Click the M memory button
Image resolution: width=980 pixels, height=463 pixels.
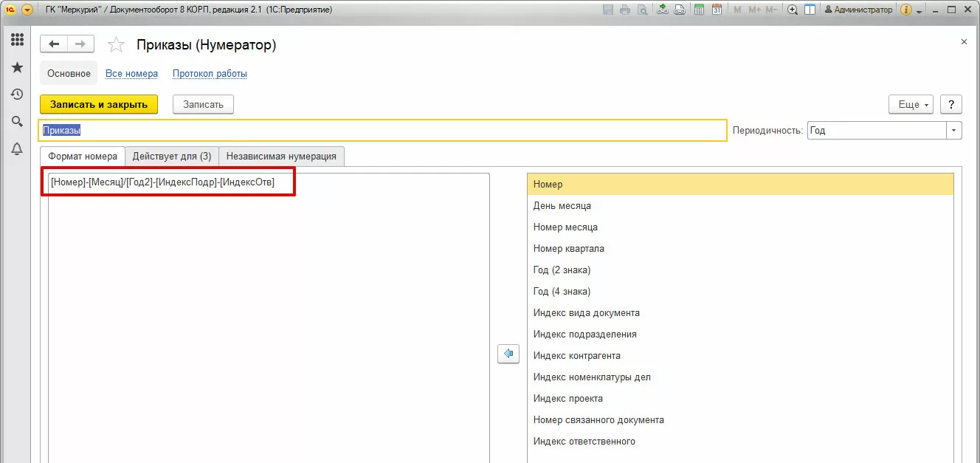738,10
